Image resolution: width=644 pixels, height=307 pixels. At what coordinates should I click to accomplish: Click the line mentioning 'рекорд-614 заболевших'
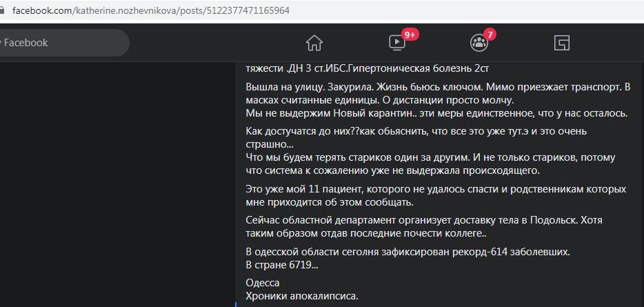(407, 252)
